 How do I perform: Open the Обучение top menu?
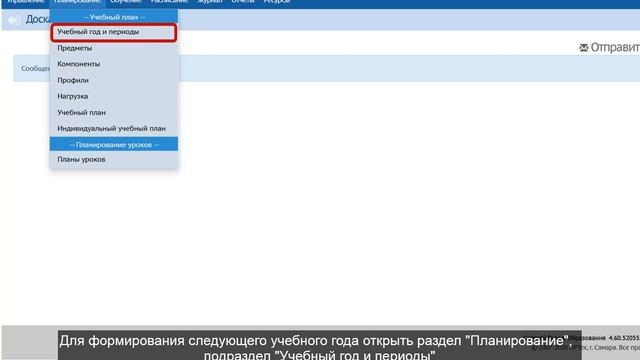pos(126,2)
